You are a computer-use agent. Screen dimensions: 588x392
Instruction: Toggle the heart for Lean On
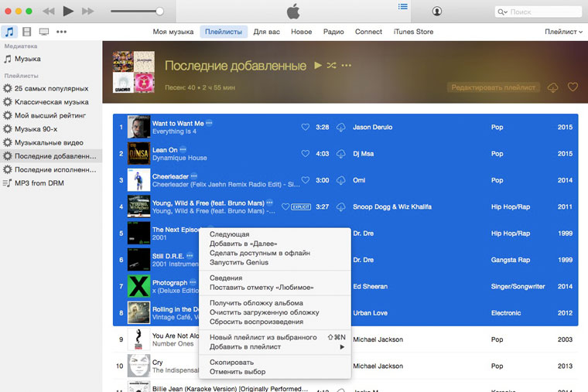306,154
